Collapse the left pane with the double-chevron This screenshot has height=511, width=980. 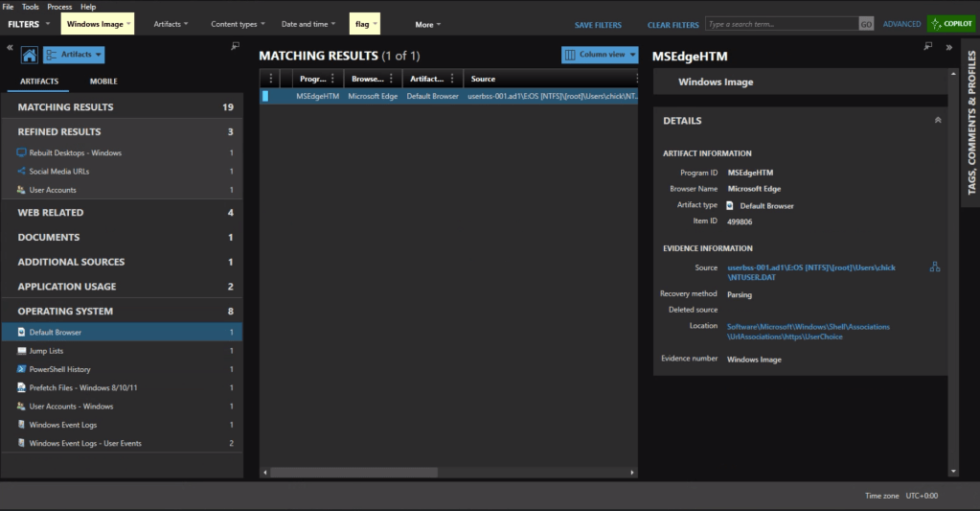10,47
